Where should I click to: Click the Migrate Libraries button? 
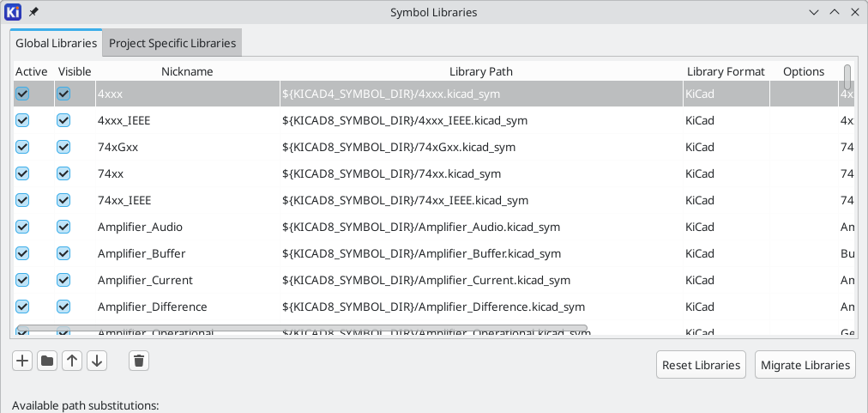pos(805,365)
